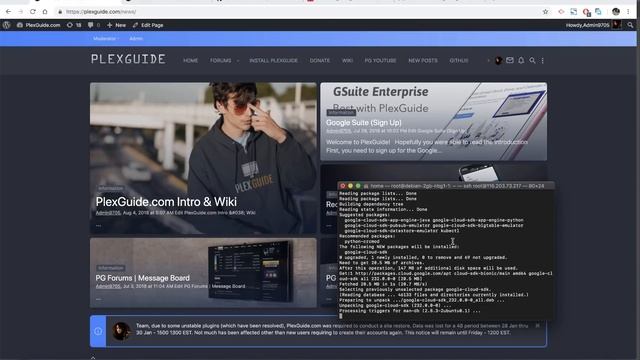Open WIKI nav item
This screenshot has height=360, width=640.
tap(347, 60)
